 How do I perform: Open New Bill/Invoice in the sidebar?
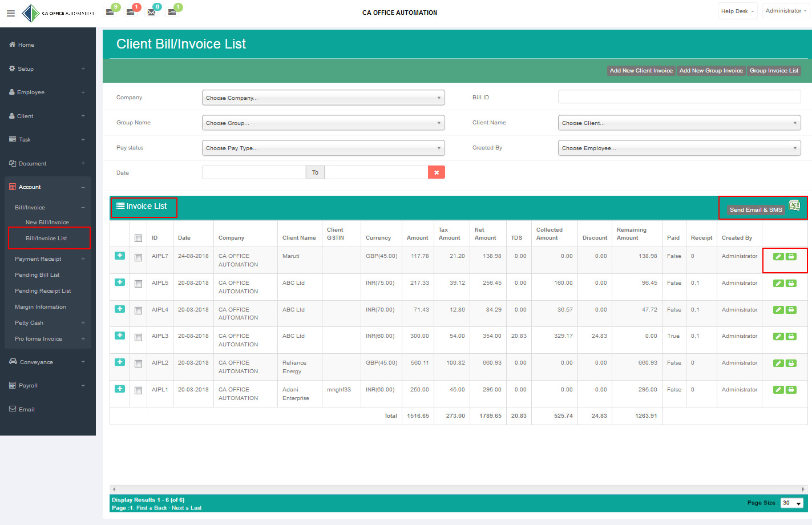point(47,222)
